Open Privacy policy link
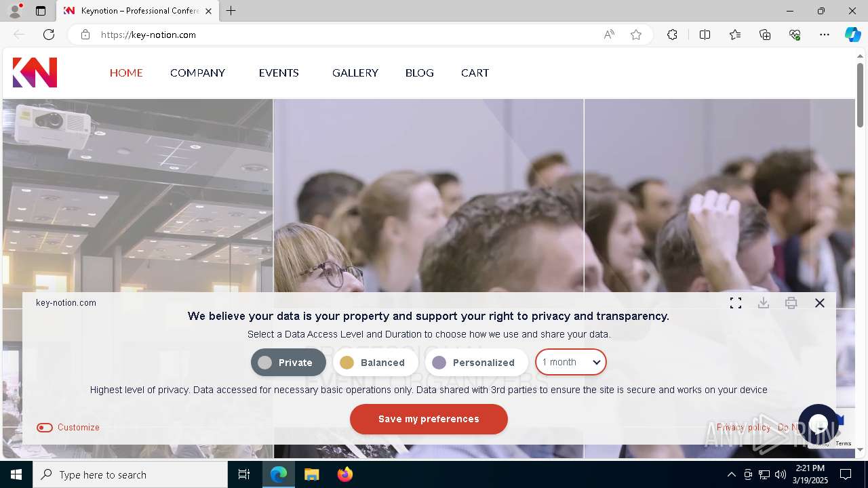 [743, 427]
